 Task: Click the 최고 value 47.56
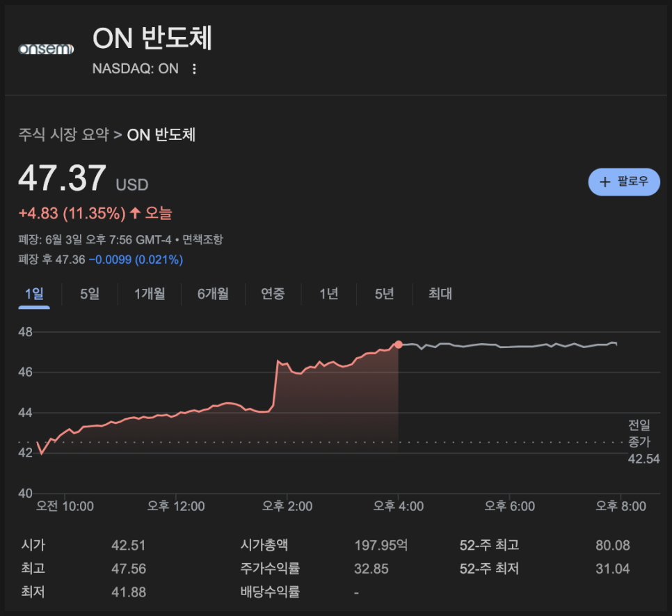click(x=129, y=569)
